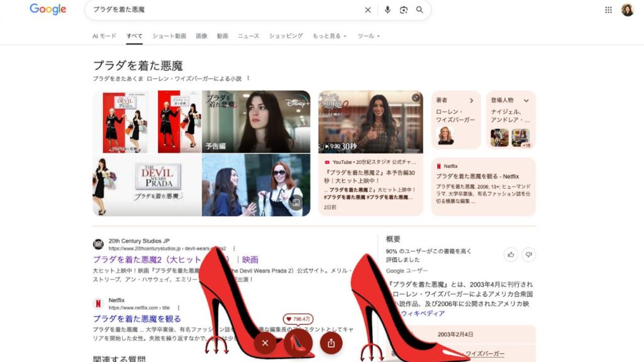Open the もっと見る dropdown

(330, 36)
